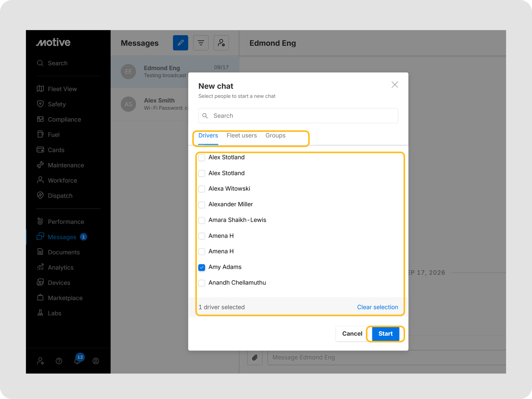Open the Alex Smith conversation
The width and height of the screenshot is (532, 399).
coord(150,104)
